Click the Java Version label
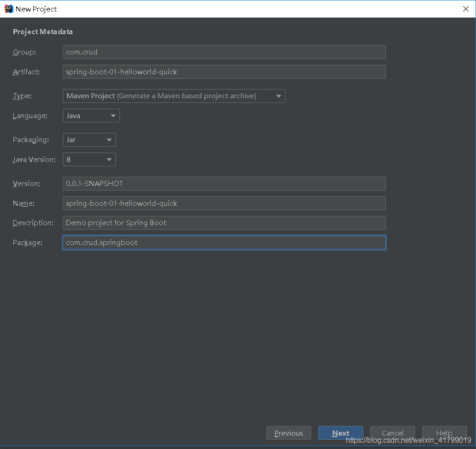Viewport: 476px width, 449px height. [34, 160]
